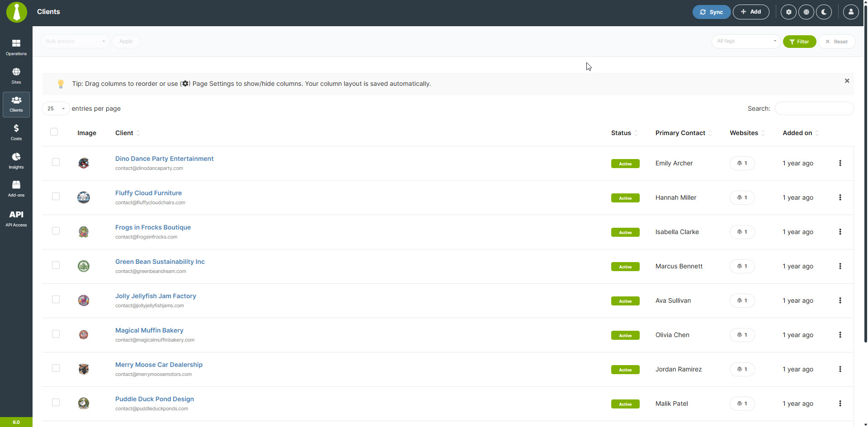This screenshot has height=427, width=868.
Task: Tick the Merry Moose Car Dealership checkbox
Action: point(56,368)
